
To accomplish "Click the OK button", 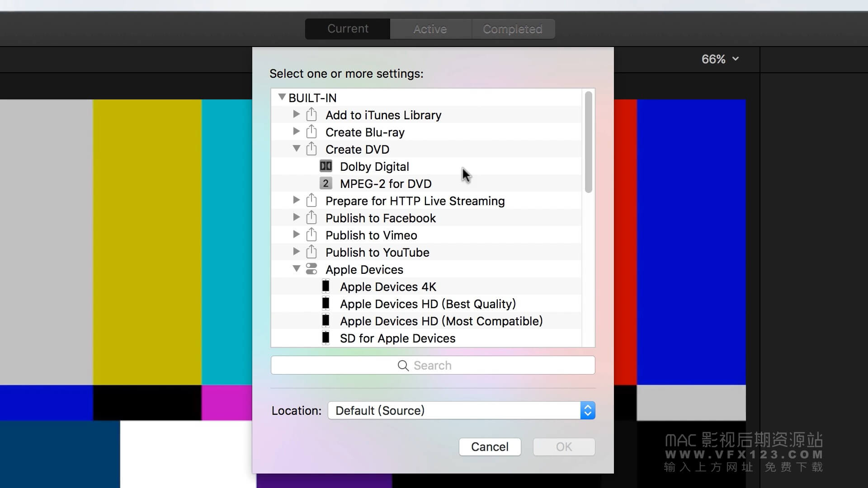I will tap(564, 447).
